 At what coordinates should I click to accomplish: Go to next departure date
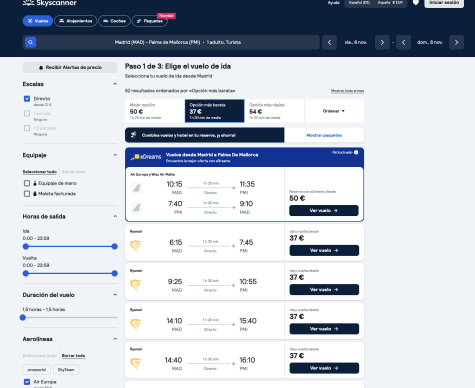click(382, 42)
